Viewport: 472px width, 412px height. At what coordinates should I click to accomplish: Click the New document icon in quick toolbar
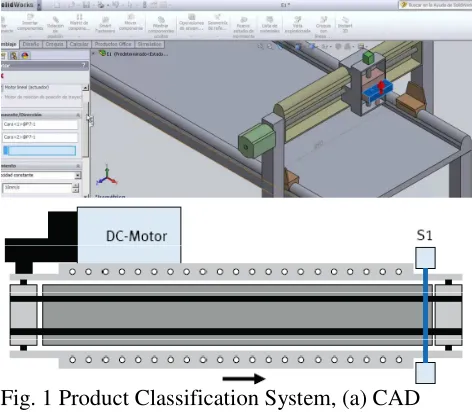[57, 5]
